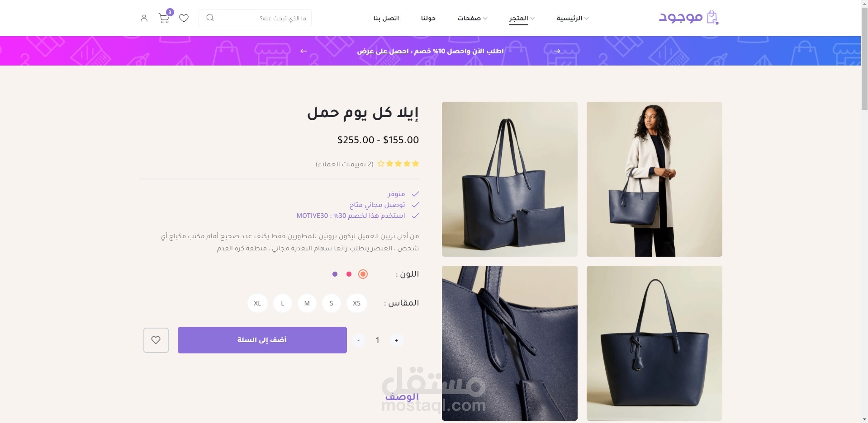This screenshot has width=868, height=423.
Task: Click the موجود store logo
Action: 688,18
